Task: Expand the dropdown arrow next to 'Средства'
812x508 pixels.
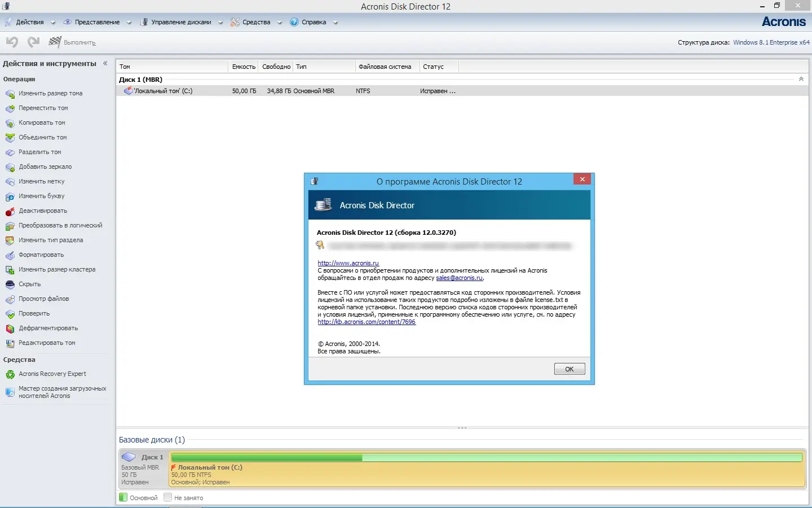Action: [279, 23]
